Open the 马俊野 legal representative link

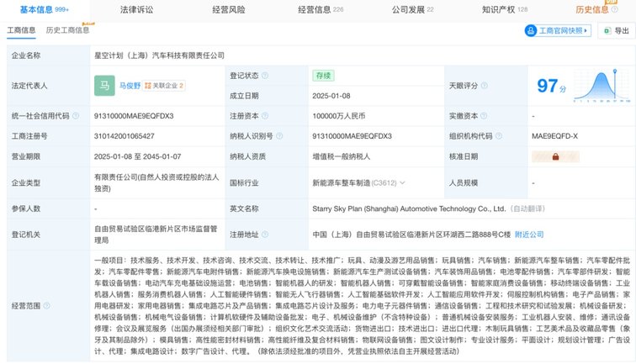click(130, 86)
